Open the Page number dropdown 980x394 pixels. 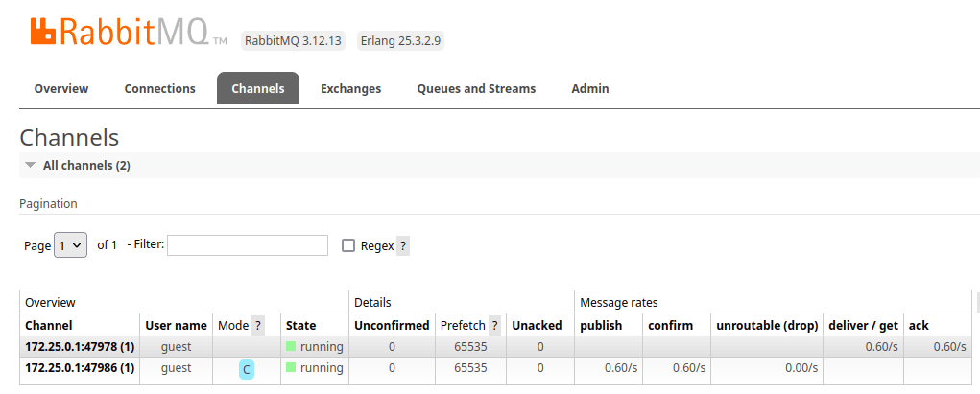(71, 245)
